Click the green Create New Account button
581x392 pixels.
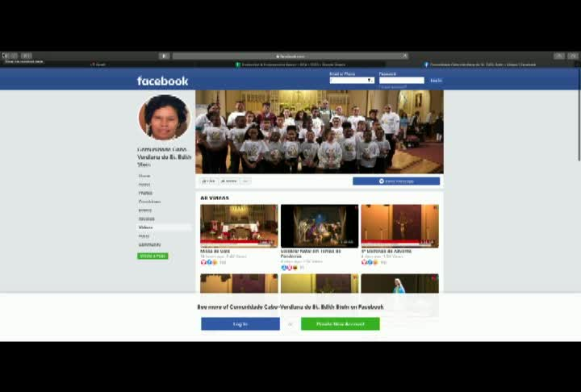pos(341,323)
